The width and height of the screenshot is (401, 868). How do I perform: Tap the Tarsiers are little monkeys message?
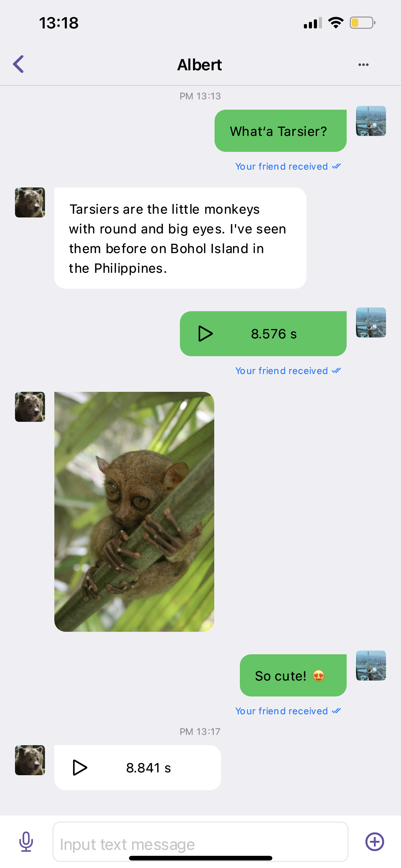click(x=180, y=238)
